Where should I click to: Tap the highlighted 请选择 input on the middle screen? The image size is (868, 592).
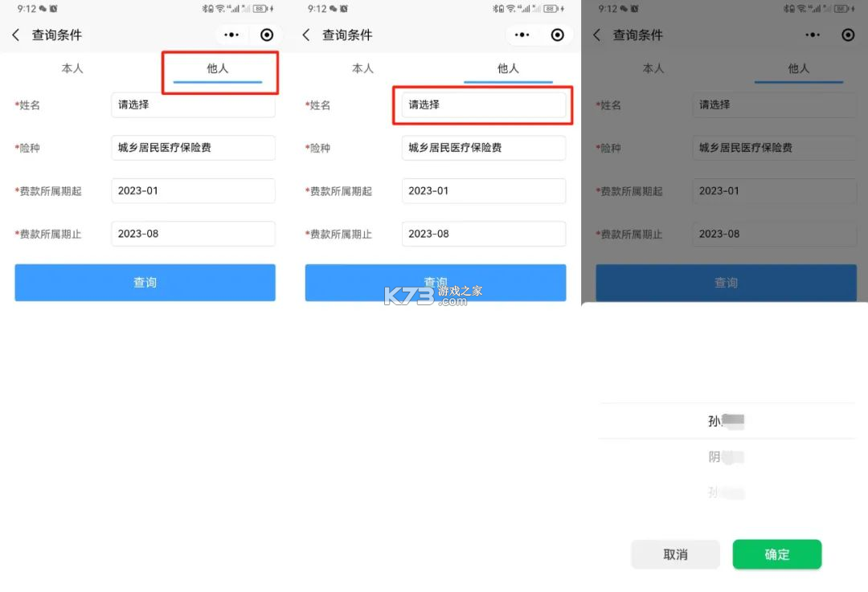tap(483, 104)
